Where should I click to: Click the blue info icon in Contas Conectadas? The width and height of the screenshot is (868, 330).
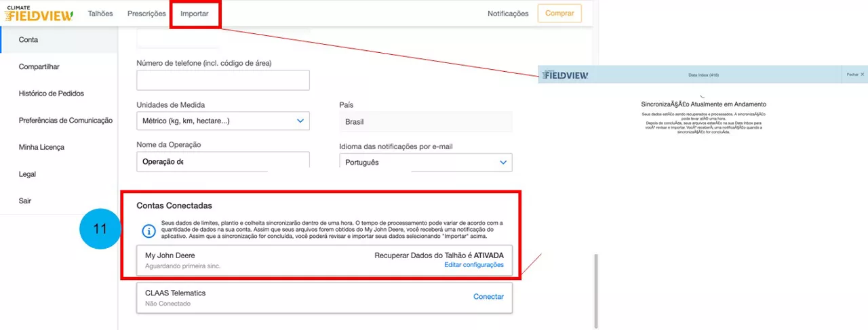(149, 231)
